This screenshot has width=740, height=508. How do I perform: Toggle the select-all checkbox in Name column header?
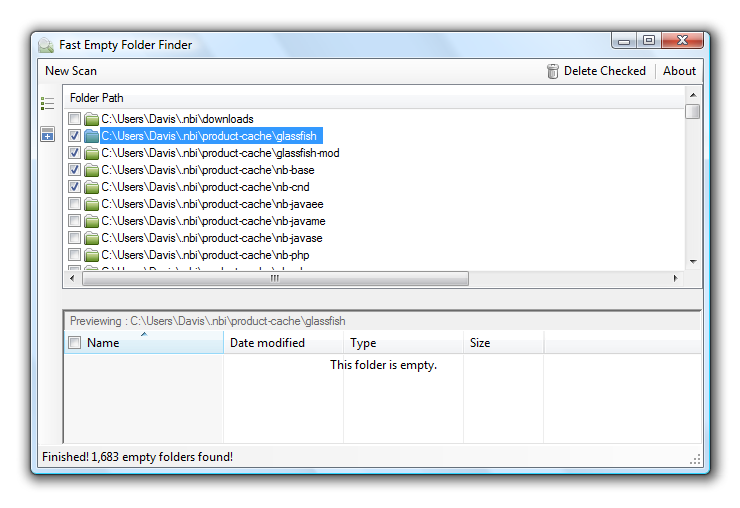tap(74, 343)
